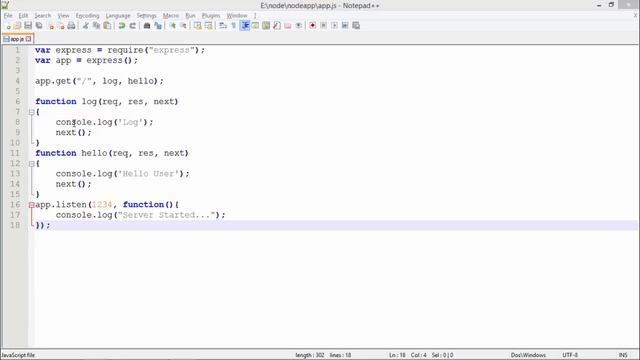The width and height of the screenshot is (640, 360).
Task: Open Find with the binoculars icon
Action: (x=147, y=26)
